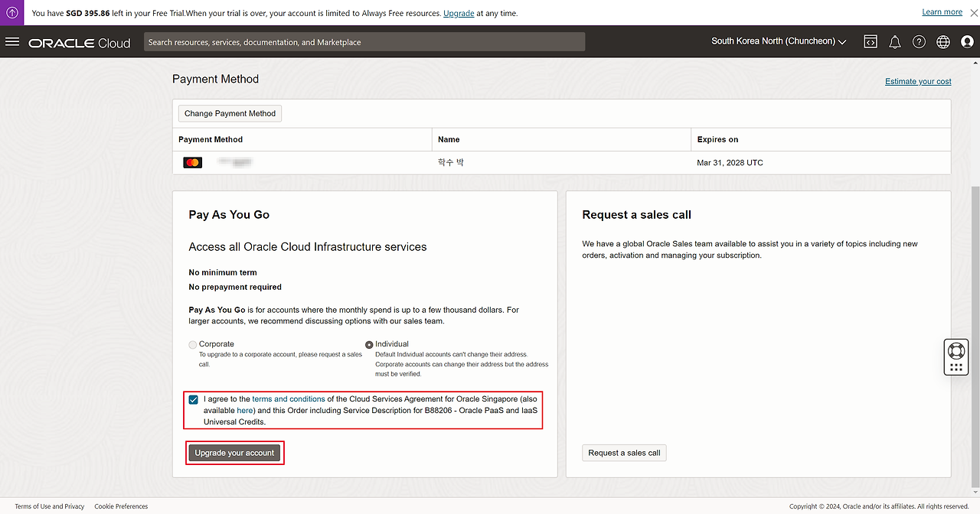This screenshot has height=514, width=980.
Task: Open the hamburger navigation menu
Action: coord(12,41)
